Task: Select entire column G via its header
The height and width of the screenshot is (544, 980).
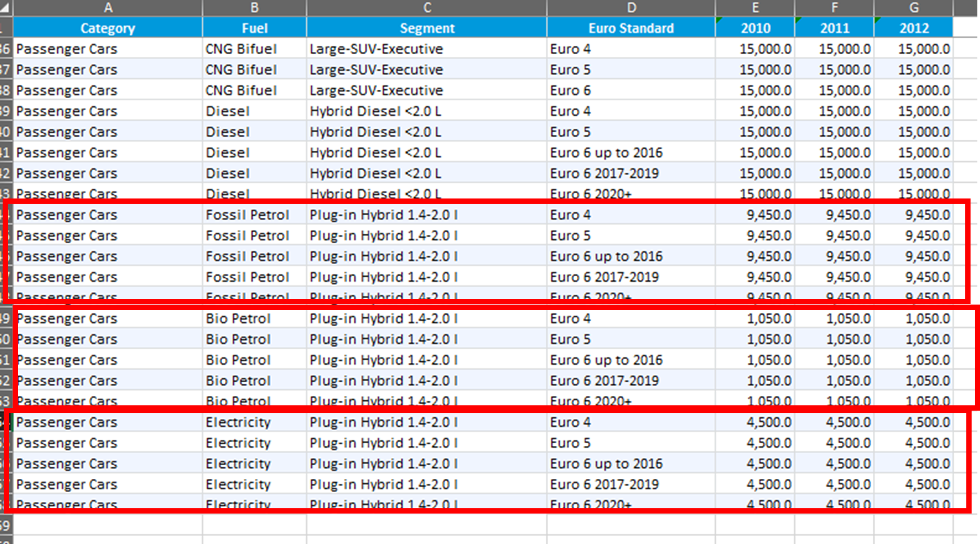Action: 913,7
